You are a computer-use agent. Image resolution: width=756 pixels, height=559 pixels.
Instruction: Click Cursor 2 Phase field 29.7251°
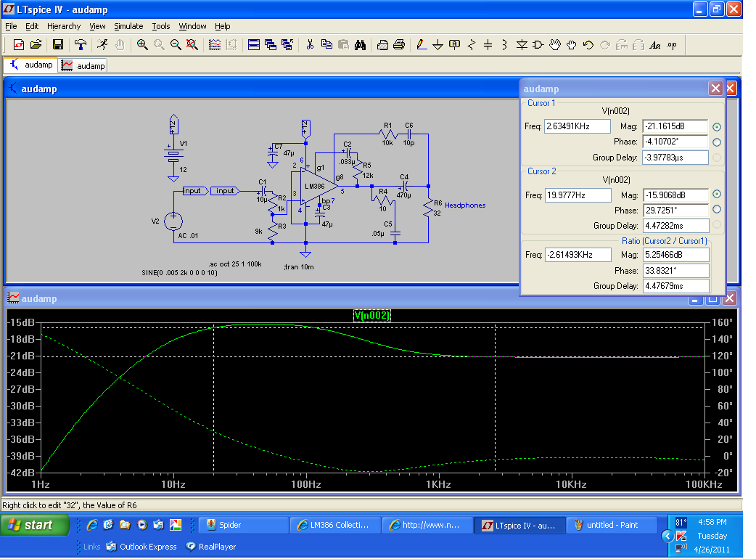pos(676,211)
